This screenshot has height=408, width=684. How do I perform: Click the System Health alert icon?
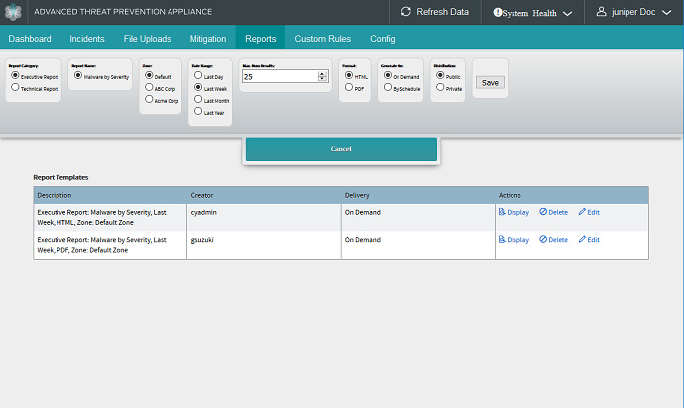pyautogui.click(x=498, y=13)
